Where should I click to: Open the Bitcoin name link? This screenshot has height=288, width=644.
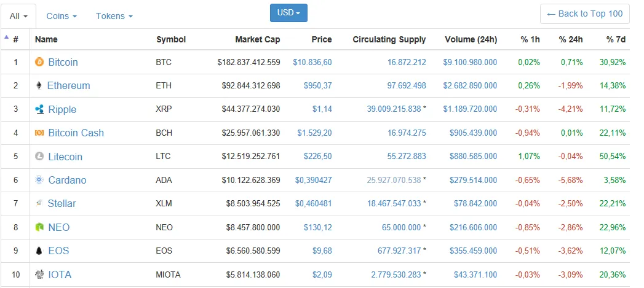63,62
